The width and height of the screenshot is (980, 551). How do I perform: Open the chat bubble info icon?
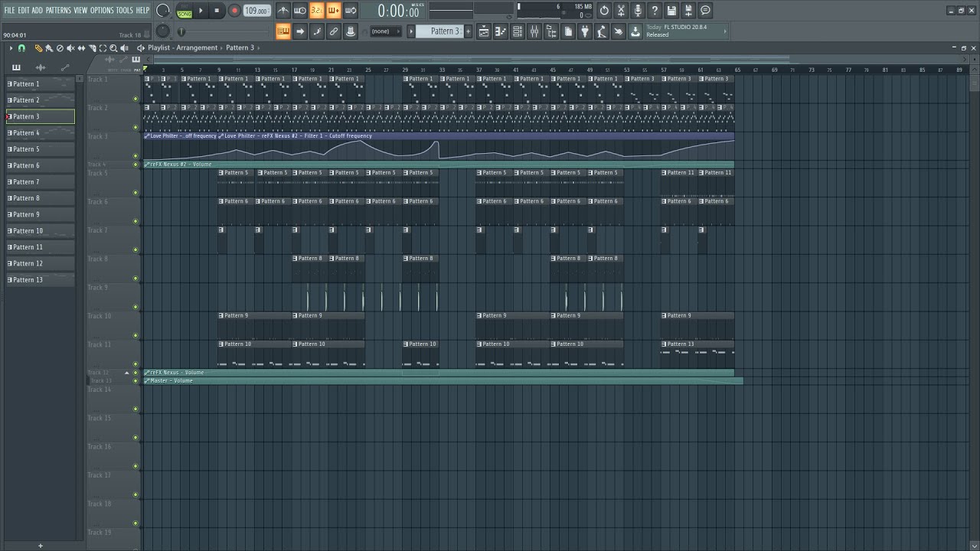705,11
